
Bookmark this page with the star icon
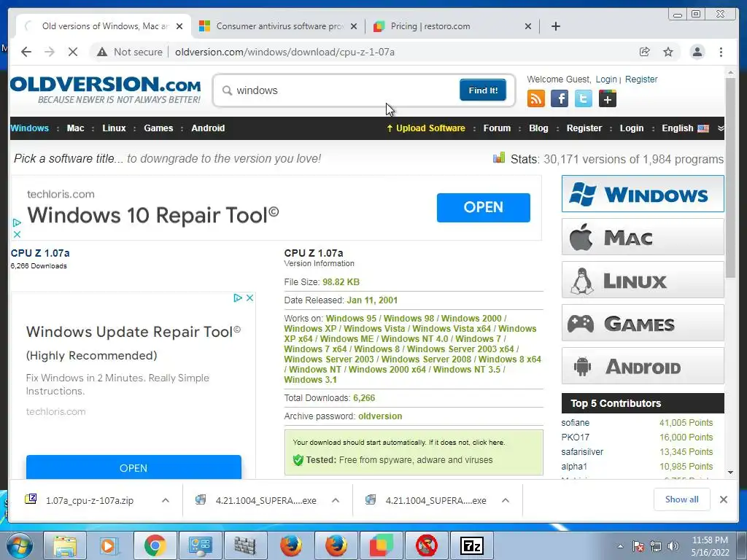click(x=668, y=52)
